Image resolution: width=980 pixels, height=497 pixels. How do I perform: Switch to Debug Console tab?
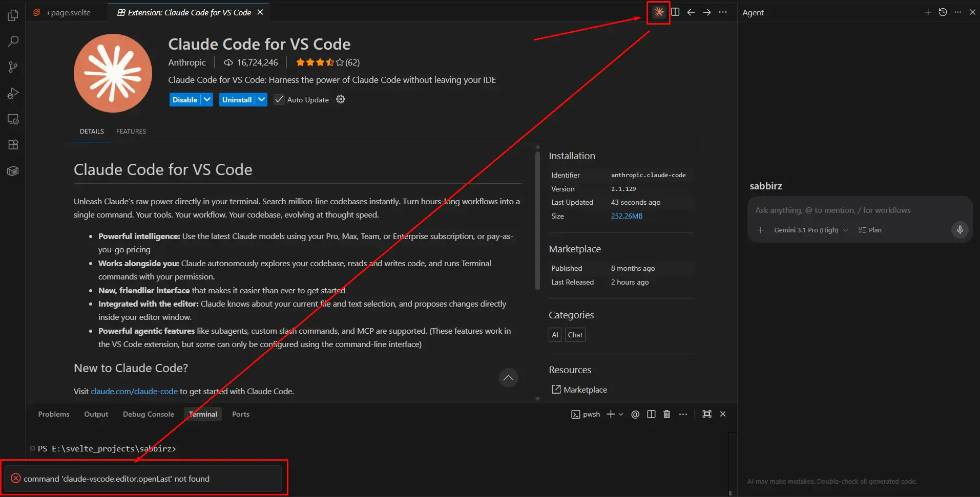149,414
